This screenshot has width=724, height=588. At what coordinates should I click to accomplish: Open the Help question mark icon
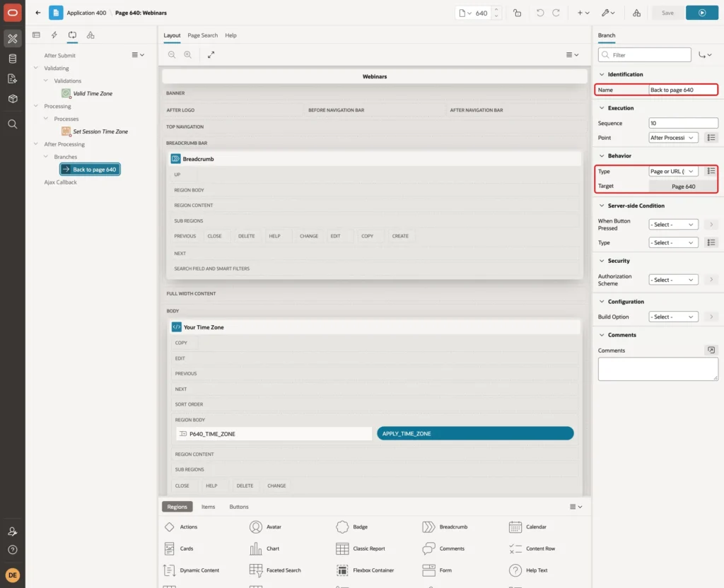coord(13,550)
